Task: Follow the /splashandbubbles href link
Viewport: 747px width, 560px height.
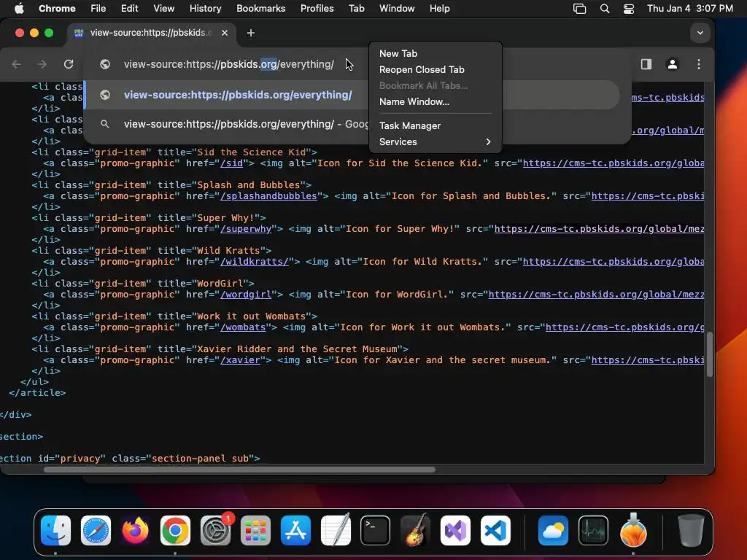Action: tap(268, 195)
